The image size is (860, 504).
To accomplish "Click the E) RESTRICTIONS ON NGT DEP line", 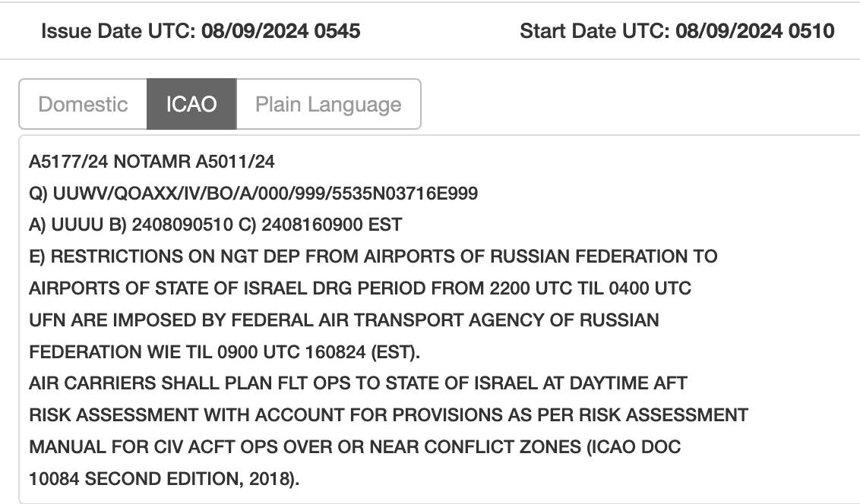I will [372, 257].
